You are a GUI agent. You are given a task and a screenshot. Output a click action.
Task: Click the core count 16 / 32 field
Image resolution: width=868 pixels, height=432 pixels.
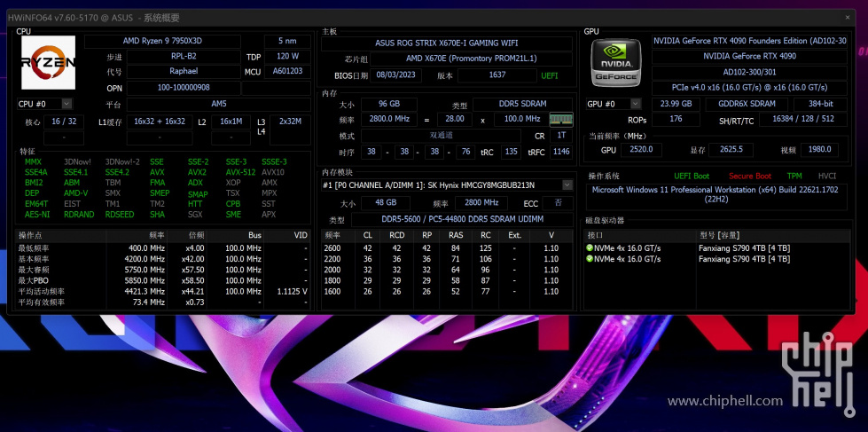point(64,122)
